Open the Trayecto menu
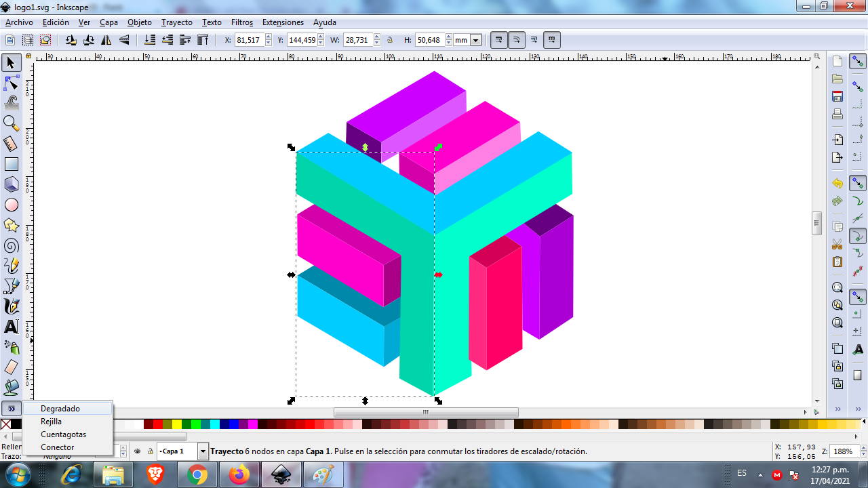This screenshot has width=868, height=488. pyautogui.click(x=176, y=22)
